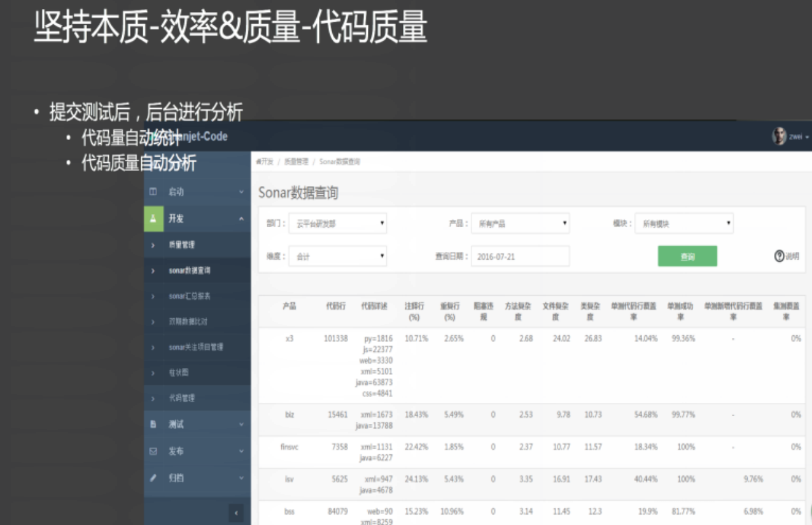Viewport: 812px width, 525px height.
Task: Expand the 测试 menu chevron
Action: pyautogui.click(x=241, y=424)
